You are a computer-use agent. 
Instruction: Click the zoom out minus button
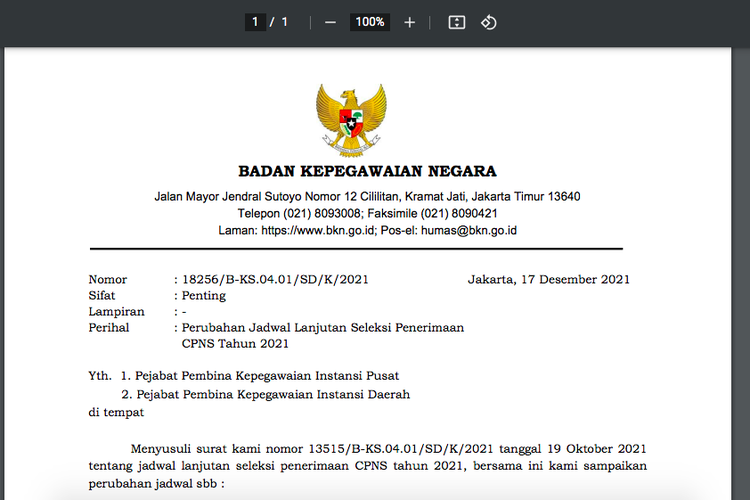(x=330, y=22)
